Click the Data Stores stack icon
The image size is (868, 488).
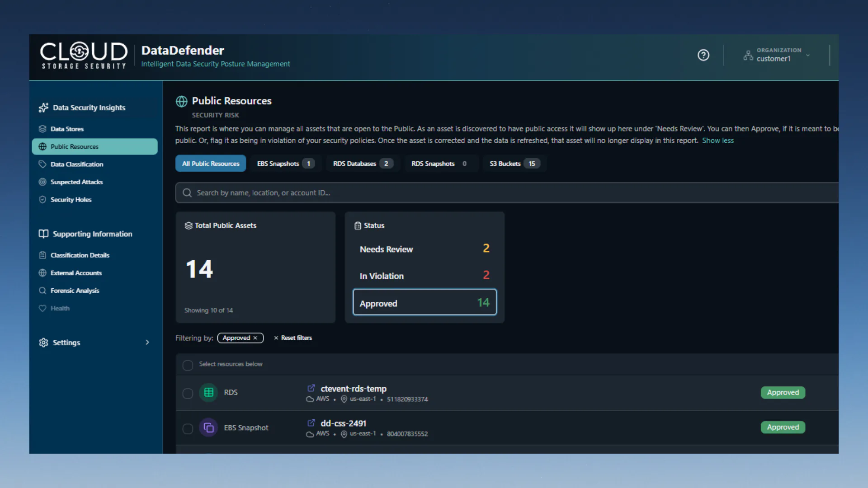pyautogui.click(x=42, y=129)
